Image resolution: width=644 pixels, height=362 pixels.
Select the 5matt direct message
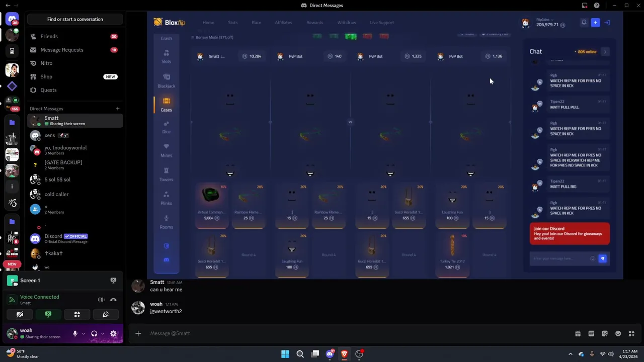75,121
